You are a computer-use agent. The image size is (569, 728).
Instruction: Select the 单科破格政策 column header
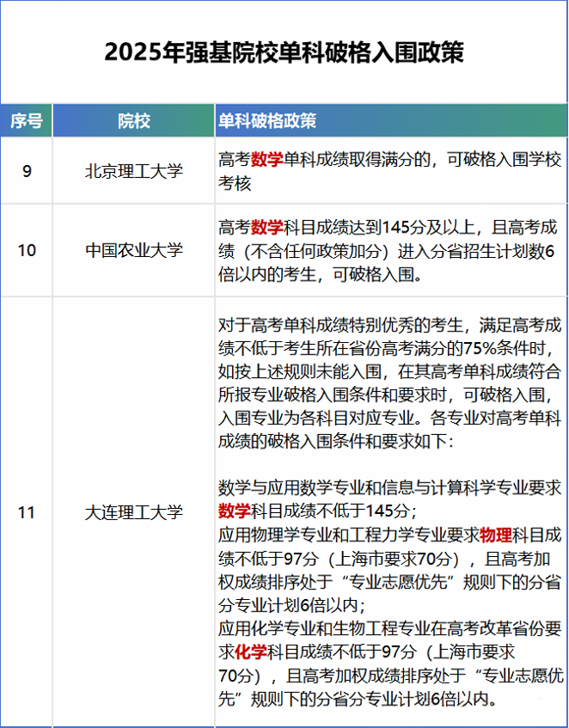point(391,120)
